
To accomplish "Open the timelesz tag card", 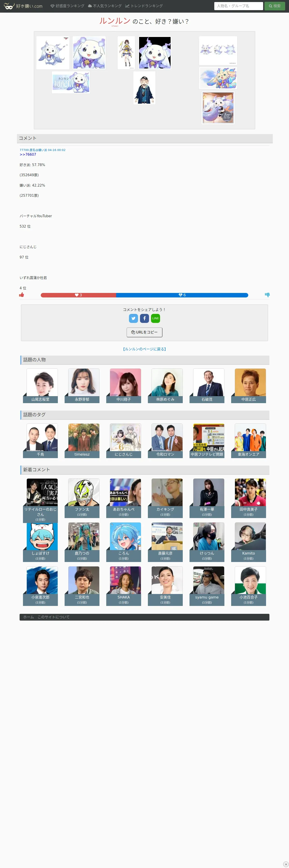I will click(82, 440).
